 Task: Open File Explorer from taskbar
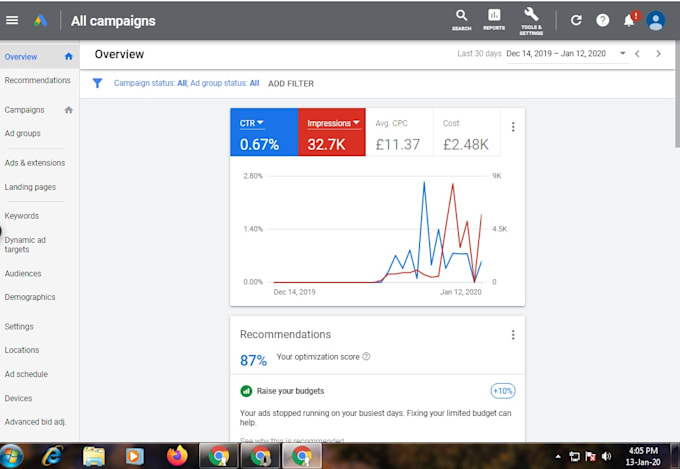click(94, 456)
